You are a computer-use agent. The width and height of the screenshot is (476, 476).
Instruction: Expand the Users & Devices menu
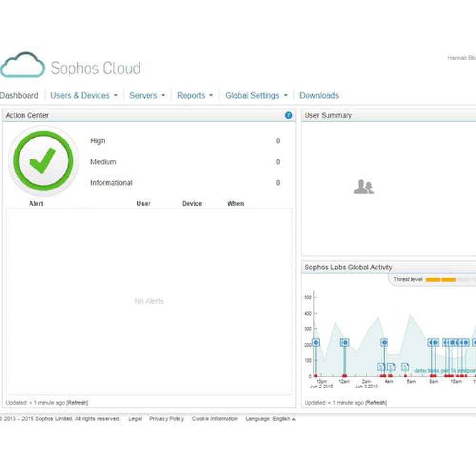[x=84, y=95]
